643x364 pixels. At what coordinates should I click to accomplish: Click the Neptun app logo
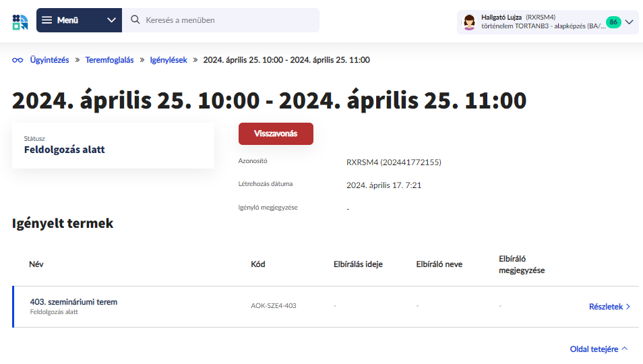[x=20, y=21]
